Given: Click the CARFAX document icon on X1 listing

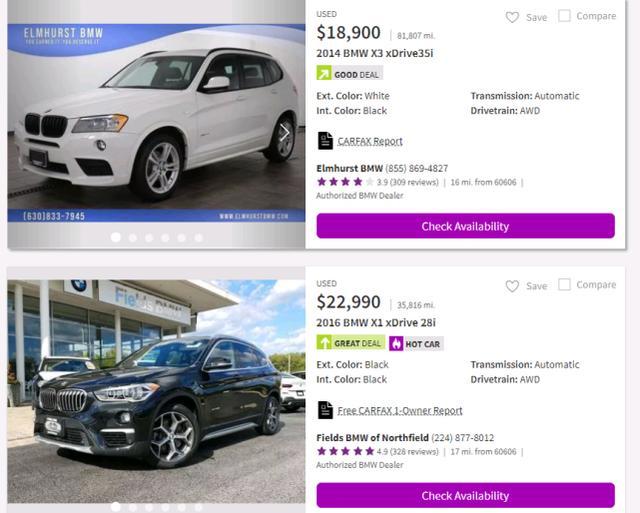Looking at the screenshot, I should click(x=325, y=410).
